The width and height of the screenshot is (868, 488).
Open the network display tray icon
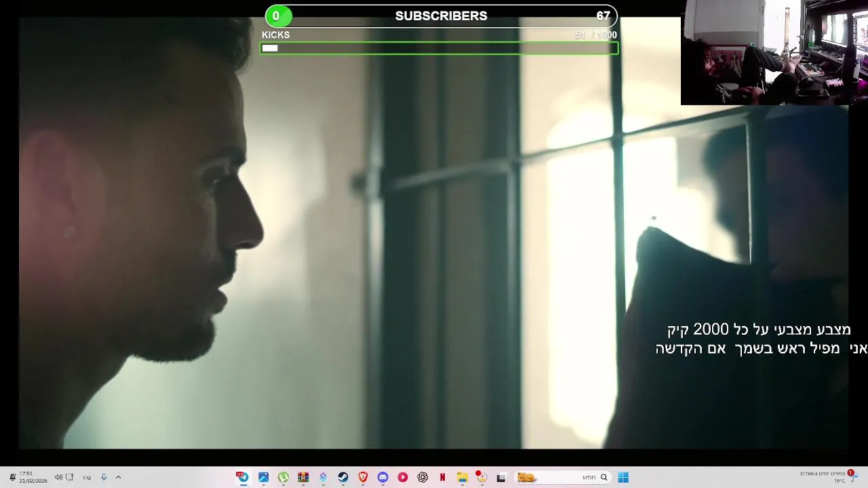point(70,477)
